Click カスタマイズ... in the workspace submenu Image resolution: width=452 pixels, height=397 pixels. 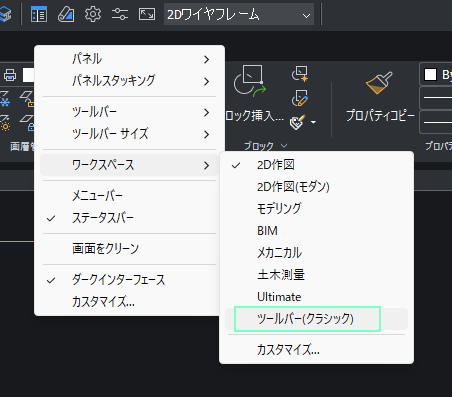pos(316,350)
